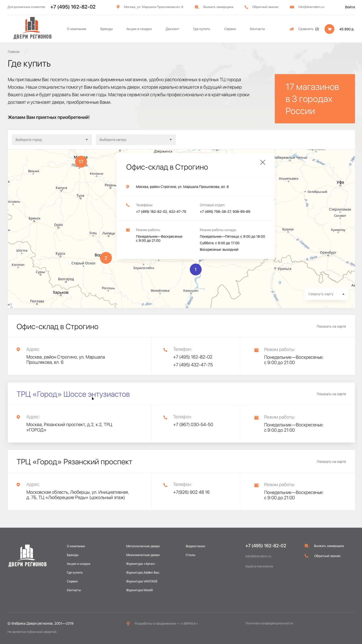This screenshot has height=644, width=362.
Task: Open ТРЦ «Город» Шоссе энтузиастов title
Action: [x=73, y=394]
